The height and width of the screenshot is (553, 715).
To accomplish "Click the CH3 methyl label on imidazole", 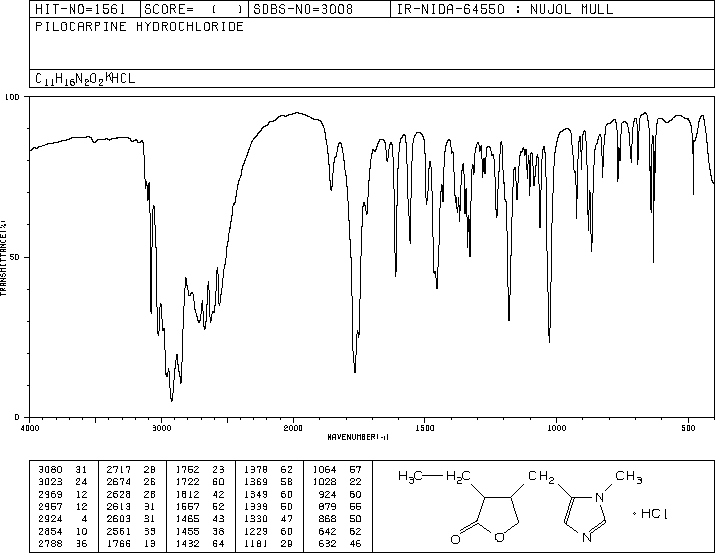I will 629,477.
